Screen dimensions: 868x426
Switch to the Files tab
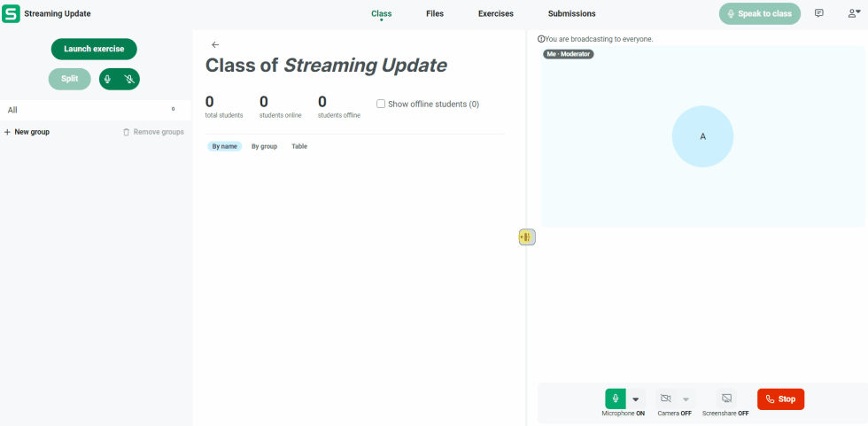(x=435, y=13)
